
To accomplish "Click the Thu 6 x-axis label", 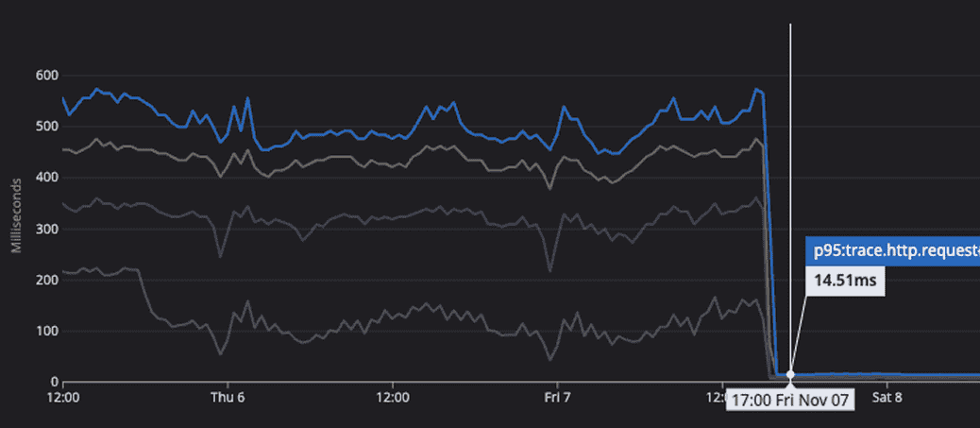I will 228,398.
